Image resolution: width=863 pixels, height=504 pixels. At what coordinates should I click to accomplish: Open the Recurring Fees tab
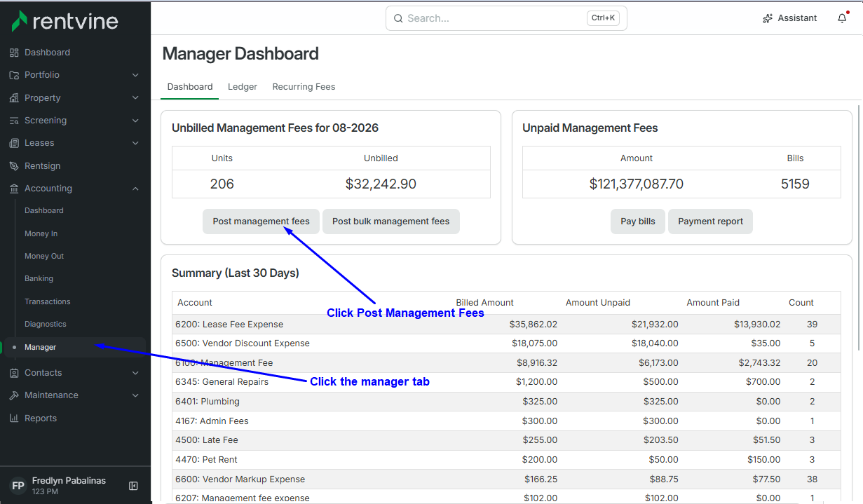pyautogui.click(x=304, y=87)
